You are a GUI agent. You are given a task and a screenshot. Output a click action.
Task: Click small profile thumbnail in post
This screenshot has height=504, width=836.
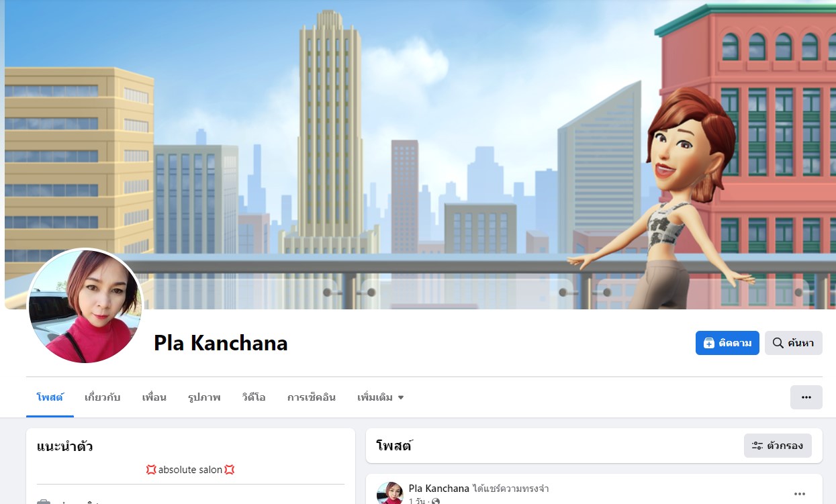tap(389, 494)
